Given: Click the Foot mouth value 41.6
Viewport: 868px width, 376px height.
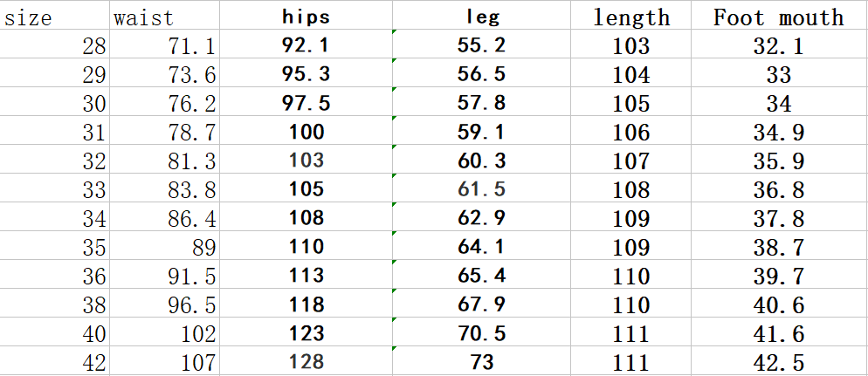Looking at the screenshot, I should [x=778, y=334].
